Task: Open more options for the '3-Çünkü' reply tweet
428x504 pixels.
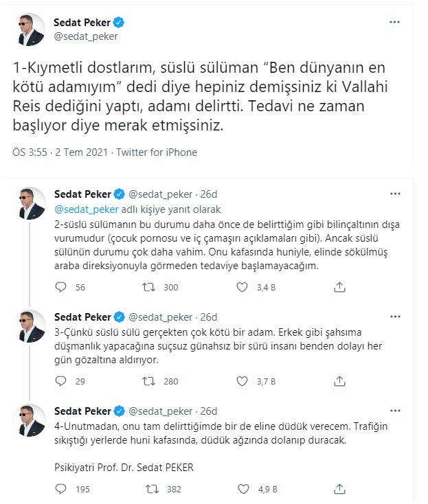Action: click(394, 317)
